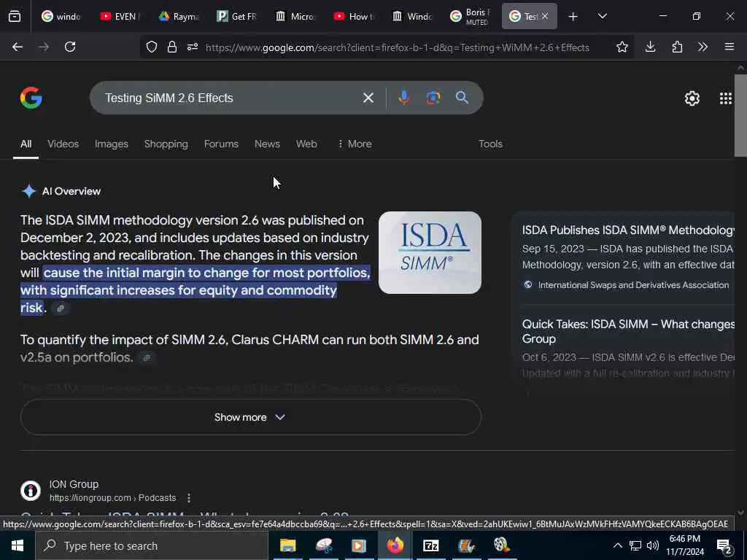
Task: Select the Shopping search filter
Action: (166, 144)
